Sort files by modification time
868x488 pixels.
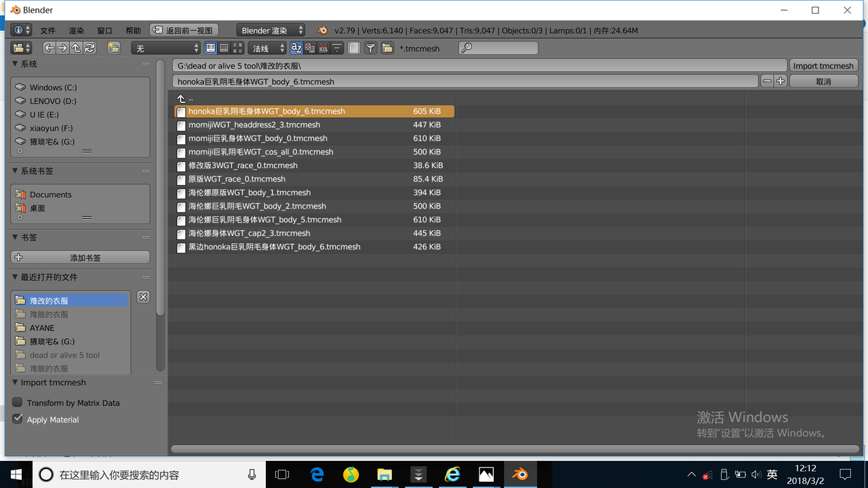(x=323, y=48)
